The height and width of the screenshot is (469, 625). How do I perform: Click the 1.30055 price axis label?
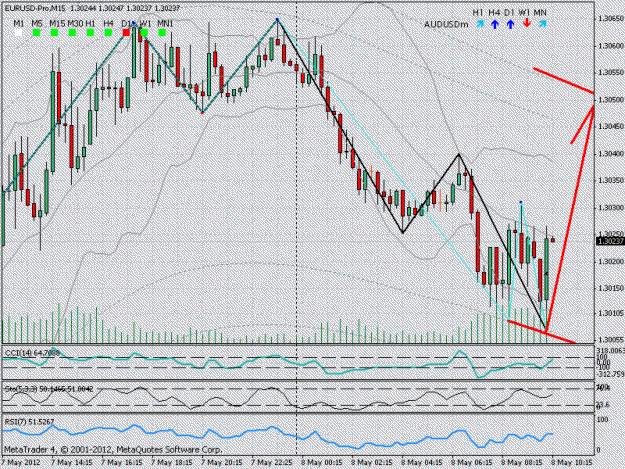(610, 339)
